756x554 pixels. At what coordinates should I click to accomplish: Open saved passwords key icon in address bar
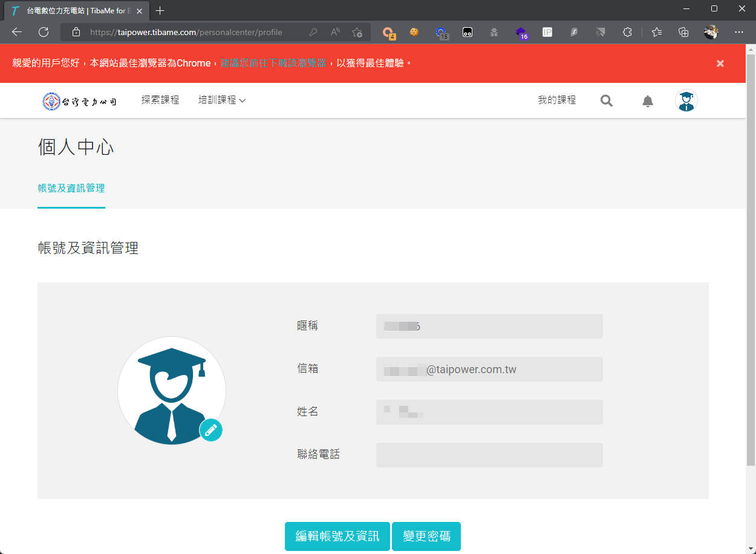point(313,32)
